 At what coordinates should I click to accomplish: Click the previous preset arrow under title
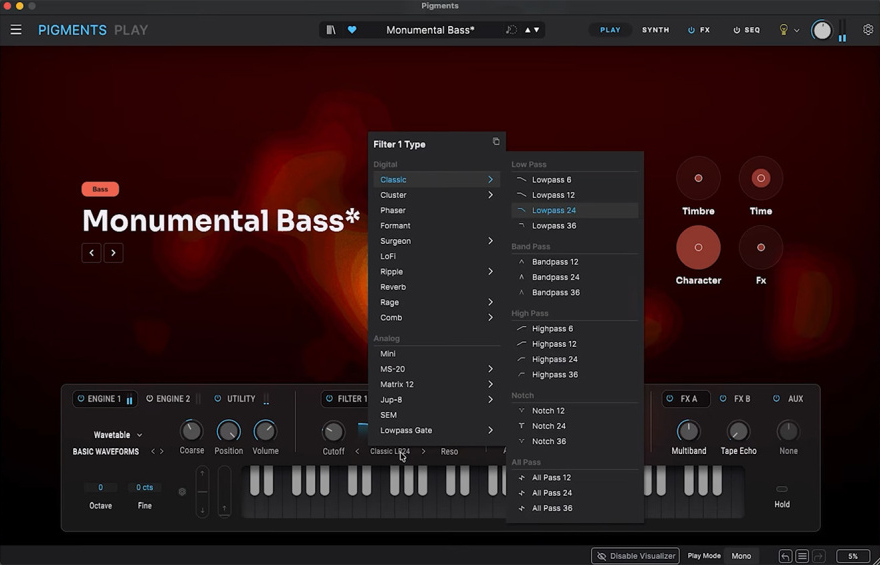click(x=91, y=252)
